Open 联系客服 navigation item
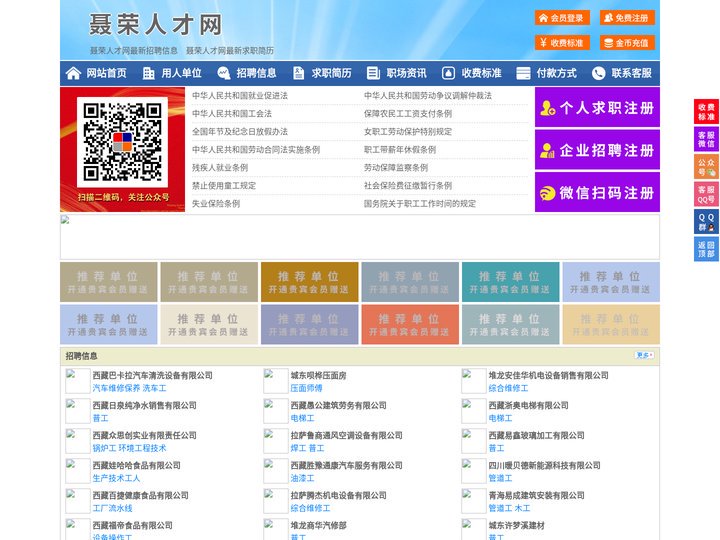 click(x=631, y=73)
